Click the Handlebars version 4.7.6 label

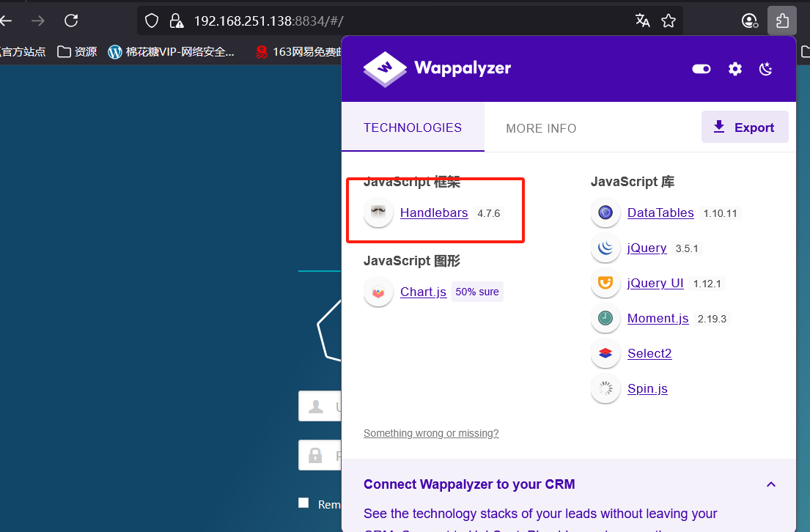click(x=489, y=213)
